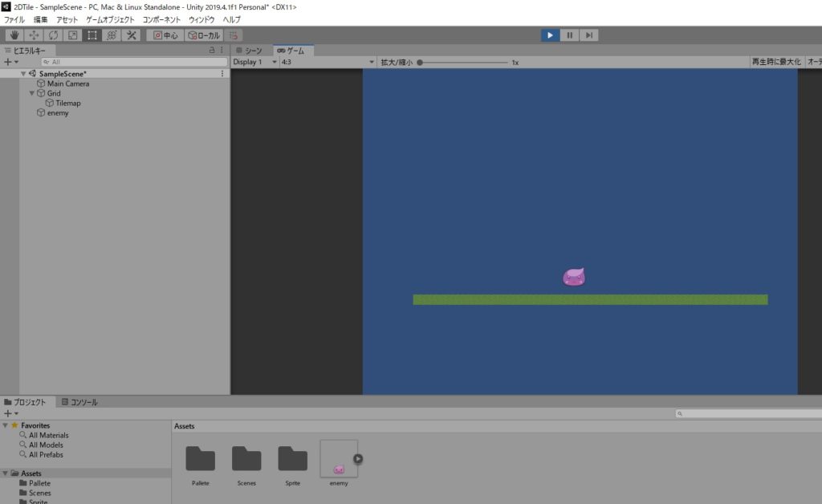This screenshot has height=504, width=822.
Task: Select Main Camera in the hierarchy
Action: click(x=68, y=83)
